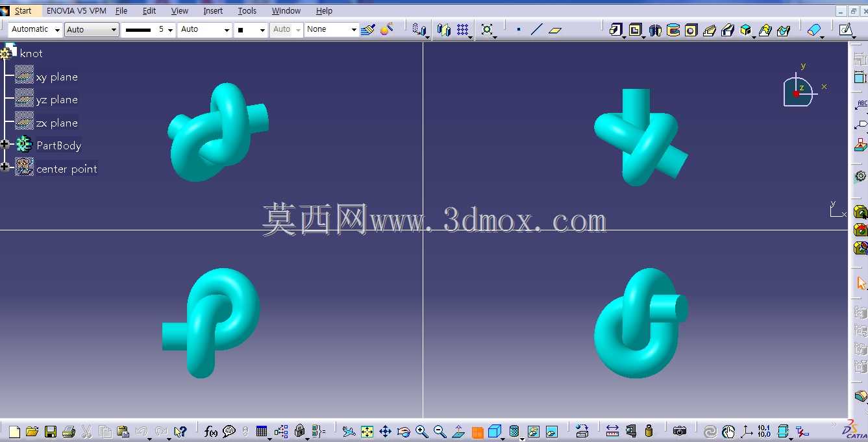
Task: Select the Groove tool icon
Action: 673,30
